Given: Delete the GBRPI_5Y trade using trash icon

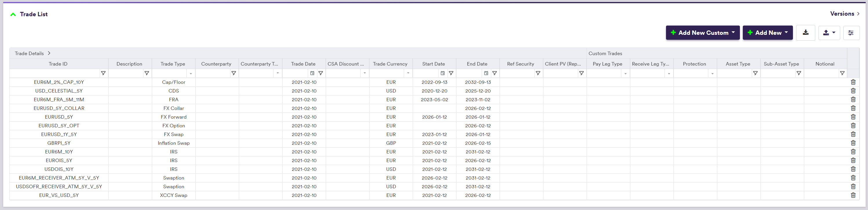Looking at the screenshot, I should pyautogui.click(x=853, y=143).
